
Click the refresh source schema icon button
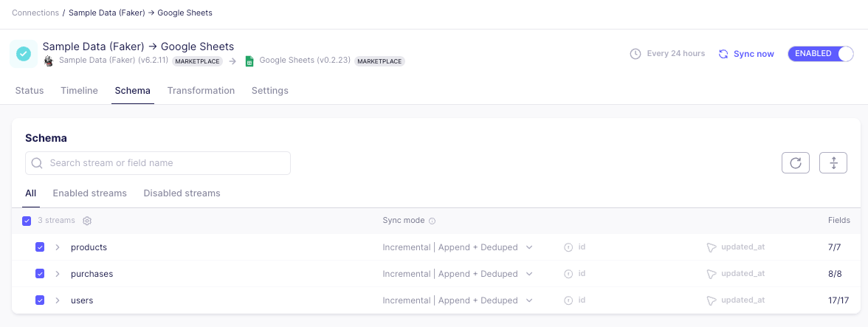795,163
